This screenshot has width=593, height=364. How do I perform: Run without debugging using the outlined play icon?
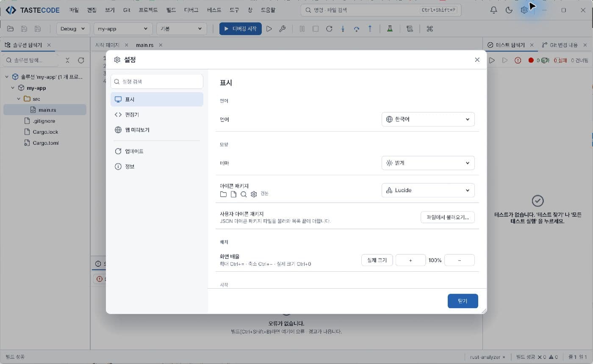pyautogui.click(x=269, y=29)
